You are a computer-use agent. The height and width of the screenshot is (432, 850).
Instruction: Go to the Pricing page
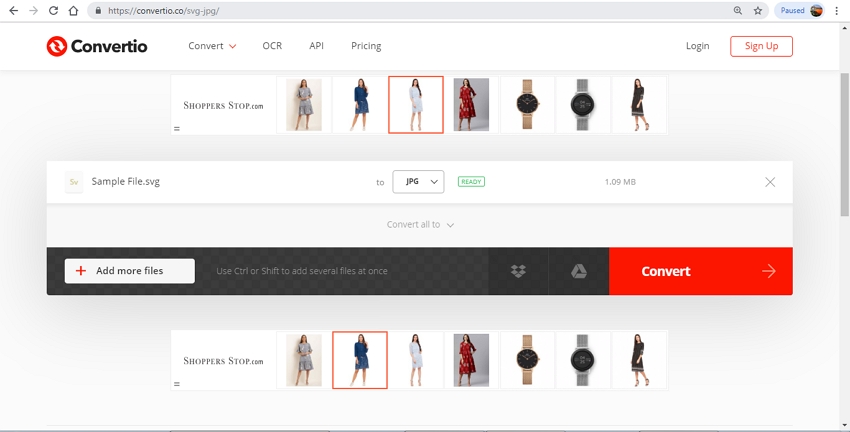[x=366, y=46]
